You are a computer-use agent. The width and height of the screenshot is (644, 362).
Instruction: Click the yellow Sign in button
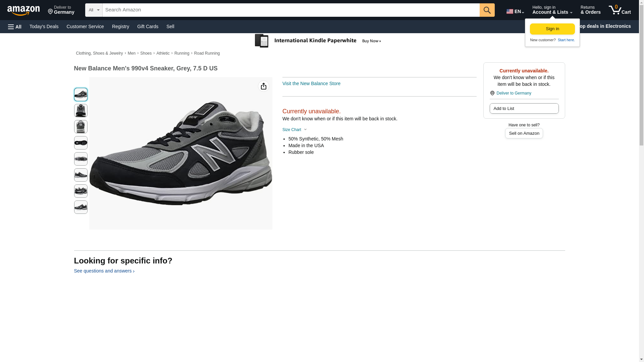[x=552, y=29]
